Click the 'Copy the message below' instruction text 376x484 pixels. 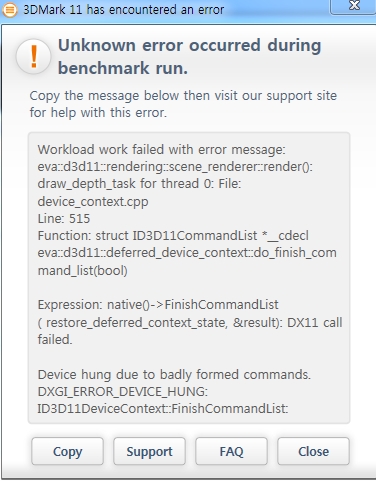pos(183,104)
